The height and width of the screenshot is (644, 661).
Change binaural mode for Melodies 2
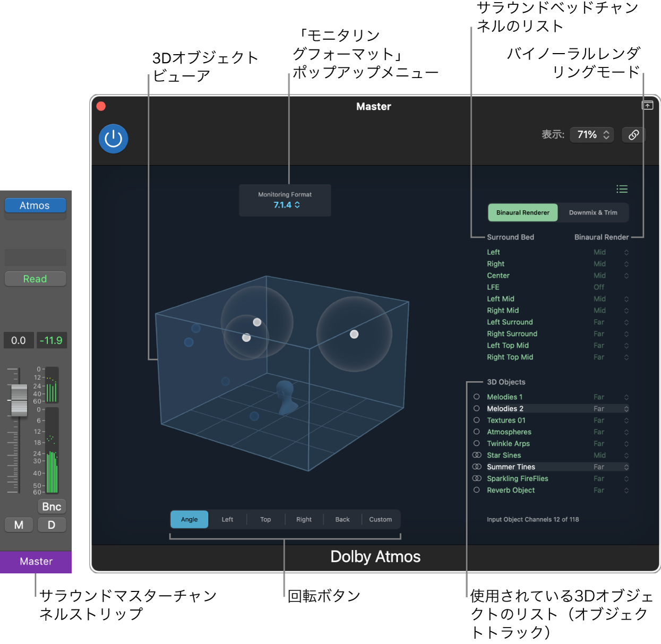611,409
